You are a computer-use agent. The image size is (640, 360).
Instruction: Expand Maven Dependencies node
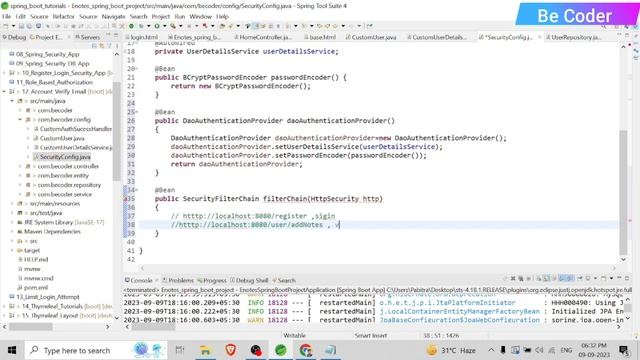(x=12, y=231)
